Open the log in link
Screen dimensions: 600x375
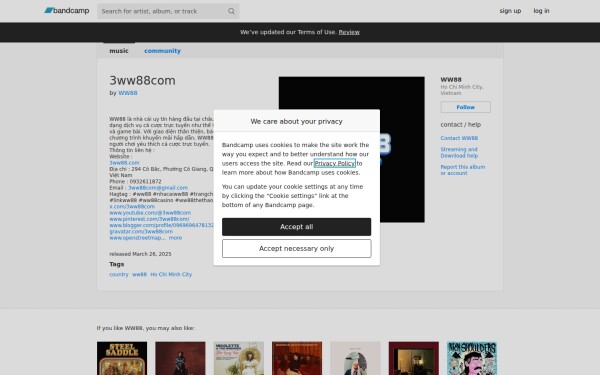click(x=541, y=11)
